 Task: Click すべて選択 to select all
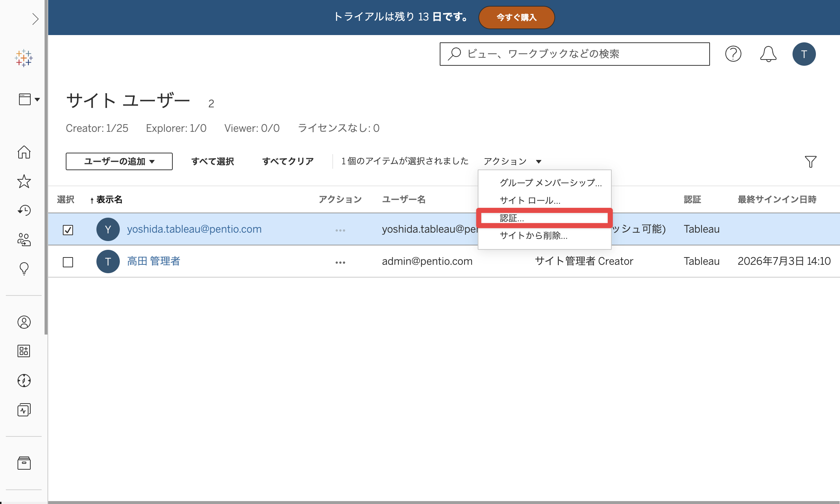tap(213, 161)
